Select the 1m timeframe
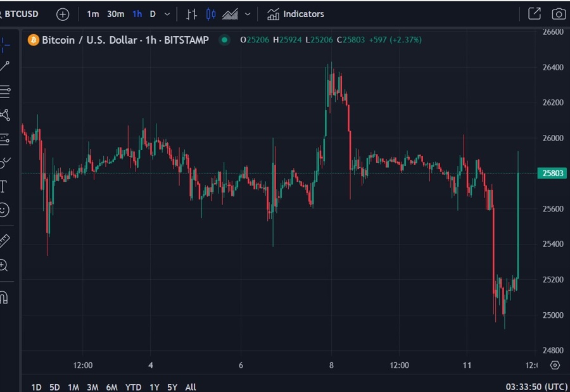570x392 pixels. 92,14
